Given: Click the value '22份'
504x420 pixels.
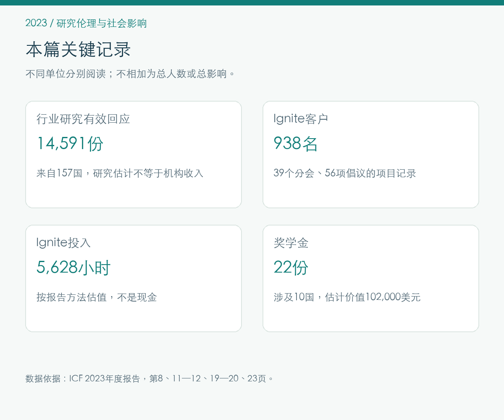Looking at the screenshot, I should [x=291, y=268].
